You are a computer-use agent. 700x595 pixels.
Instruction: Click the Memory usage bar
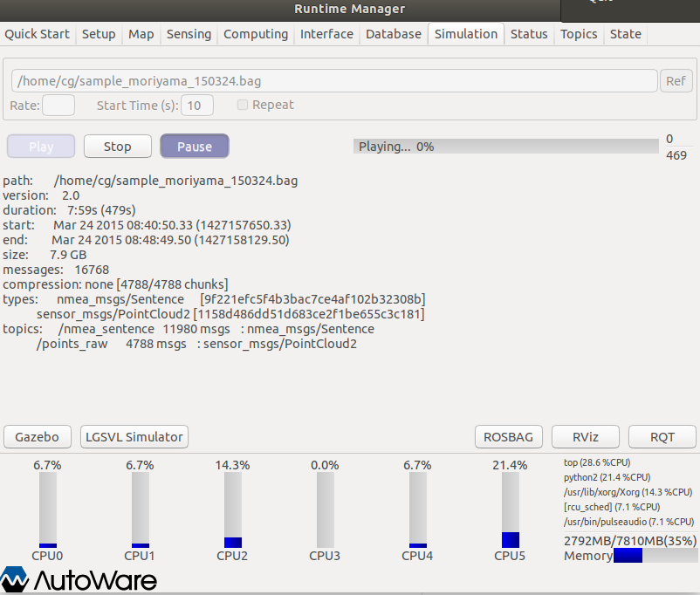click(x=655, y=555)
